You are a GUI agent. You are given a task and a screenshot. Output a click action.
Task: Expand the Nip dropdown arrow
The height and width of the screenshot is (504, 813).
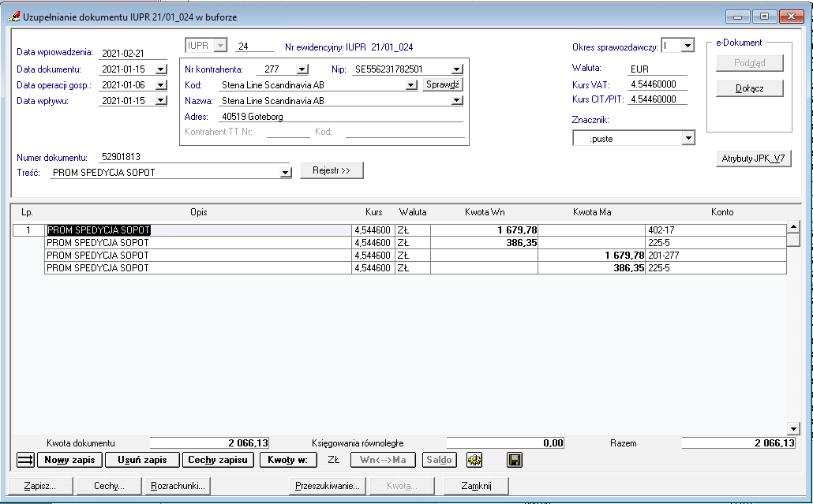[457, 69]
